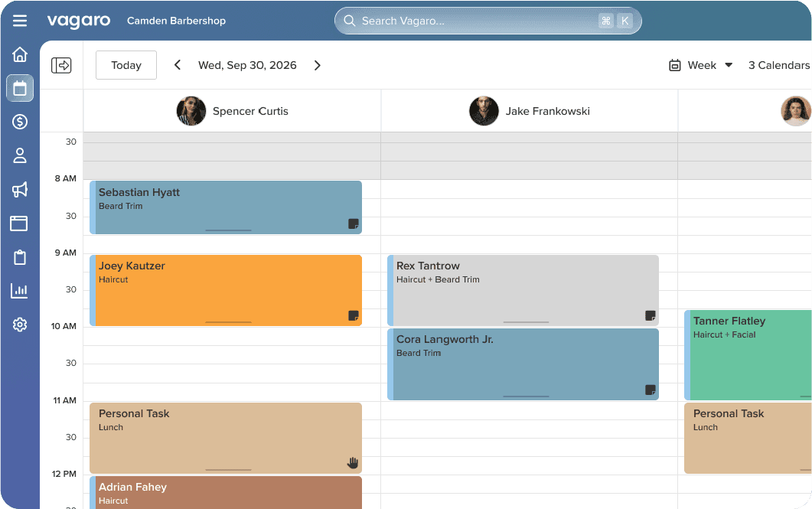Image resolution: width=812 pixels, height=509 pixels.
Task: Open the Sales dollar icon
Action: (x=20, y=122)
